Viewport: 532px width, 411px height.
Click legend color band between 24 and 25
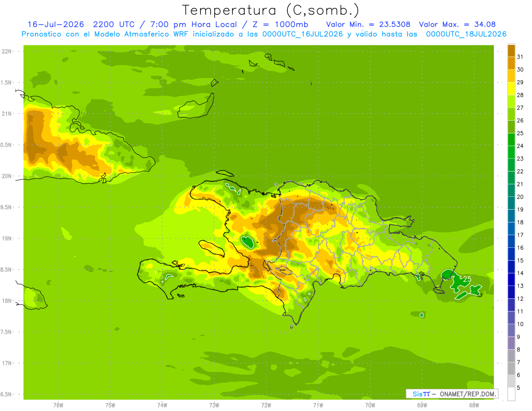(511, 139)
